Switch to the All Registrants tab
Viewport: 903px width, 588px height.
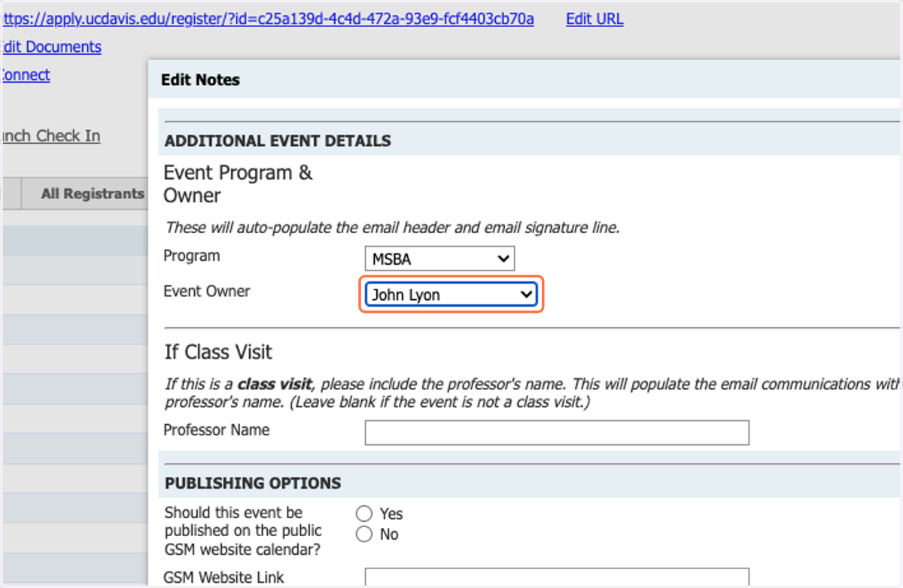(93, 193)
